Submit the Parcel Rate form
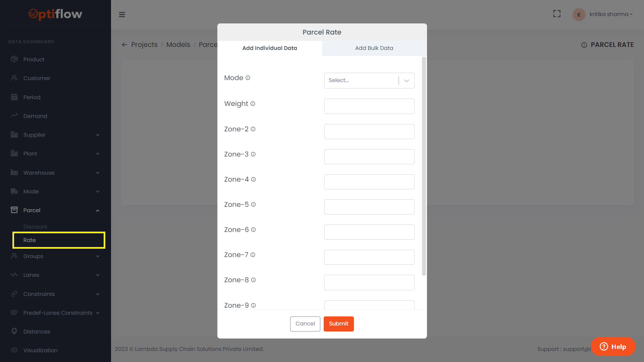This screenshot has height=362, width=644. coord(338,324)
